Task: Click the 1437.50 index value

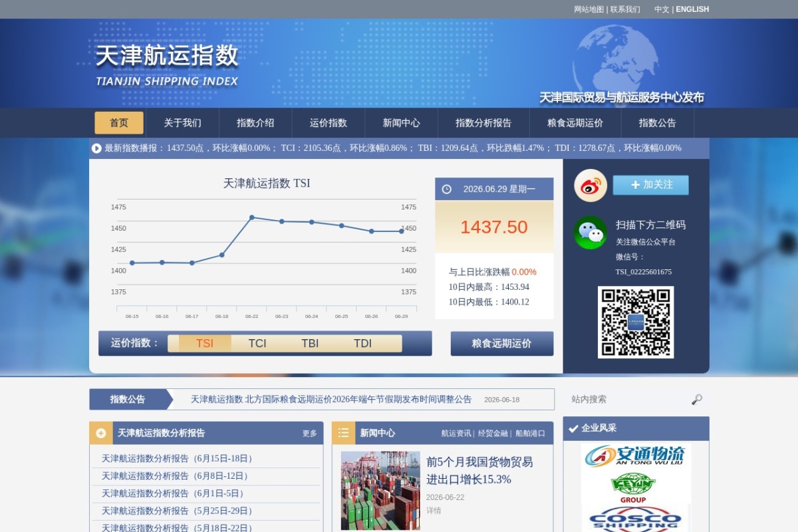Action: pos(494,227)
